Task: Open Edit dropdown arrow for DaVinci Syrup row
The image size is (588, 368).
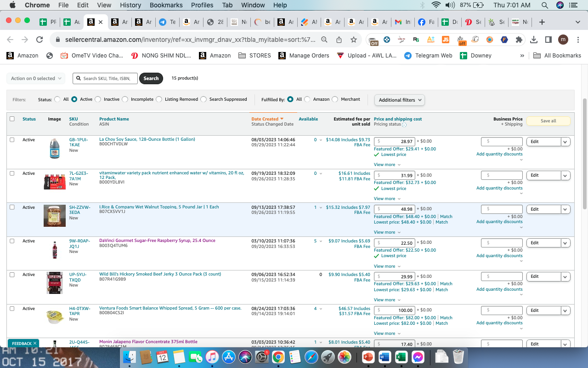Action: click(x=565, y=243)
